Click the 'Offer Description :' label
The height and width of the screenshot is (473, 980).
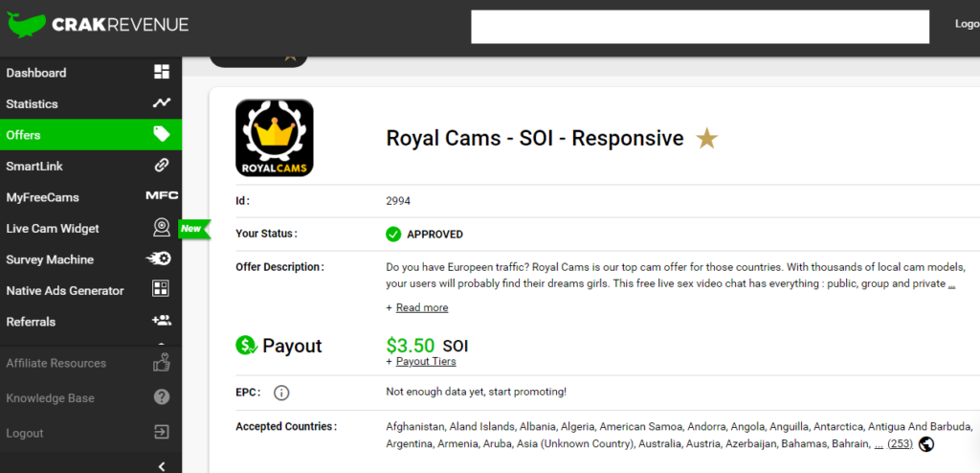280,267
